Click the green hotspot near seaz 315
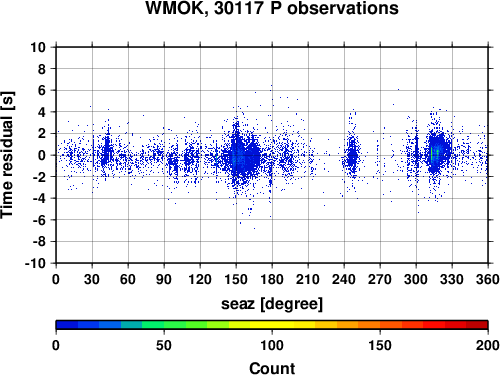The image size is (500, 375). [432, 154]
